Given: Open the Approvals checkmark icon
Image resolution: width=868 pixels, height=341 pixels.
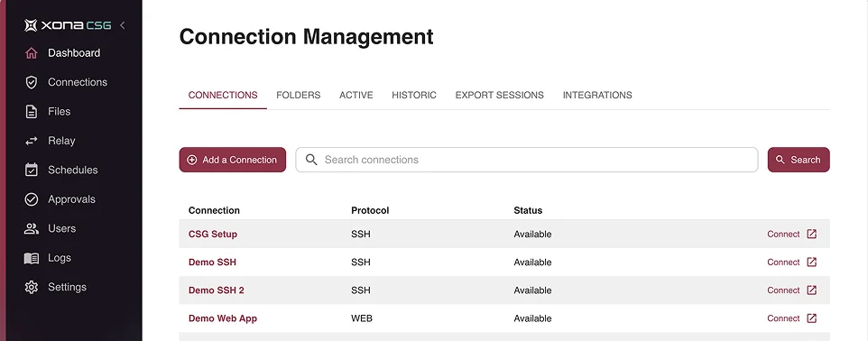Looking at the screenshot, I should pos(32,199).
